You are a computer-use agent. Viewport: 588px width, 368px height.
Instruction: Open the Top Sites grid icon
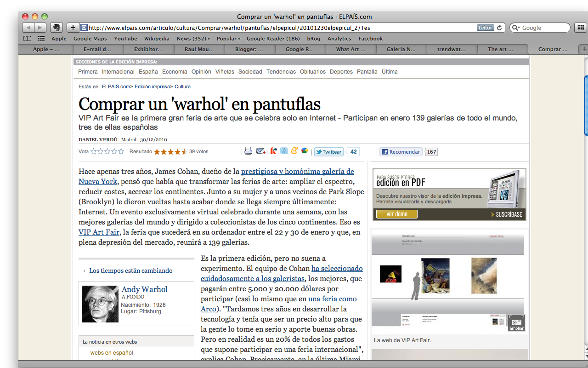point(41,39)
